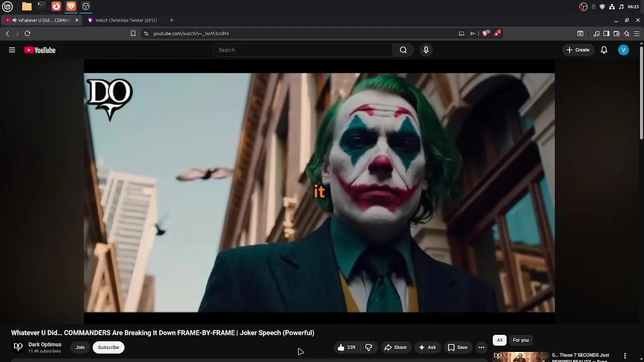This screenshot has height=362, width=644.
Task: Open the Dark Optimus channel name
Action: (x=45, y=344)
